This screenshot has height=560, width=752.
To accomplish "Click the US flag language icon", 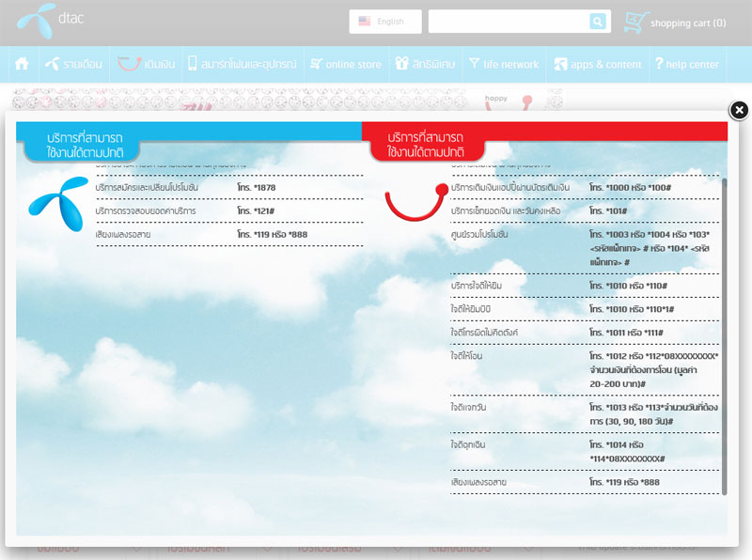I will point(365,21).
